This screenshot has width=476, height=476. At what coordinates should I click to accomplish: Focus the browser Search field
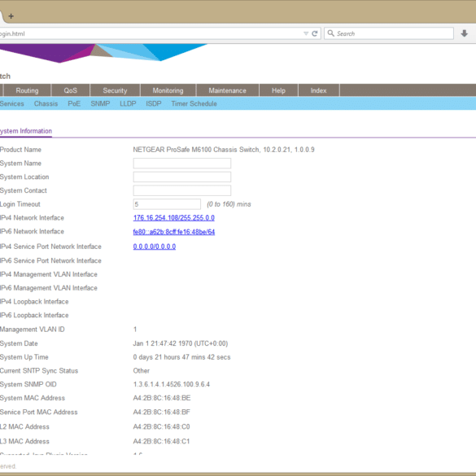(389, 33)
